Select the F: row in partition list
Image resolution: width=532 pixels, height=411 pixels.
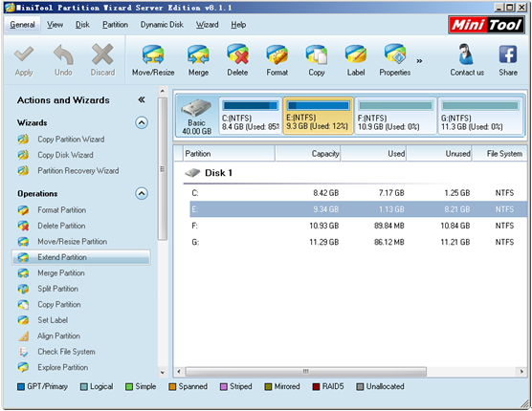(358, 226)
